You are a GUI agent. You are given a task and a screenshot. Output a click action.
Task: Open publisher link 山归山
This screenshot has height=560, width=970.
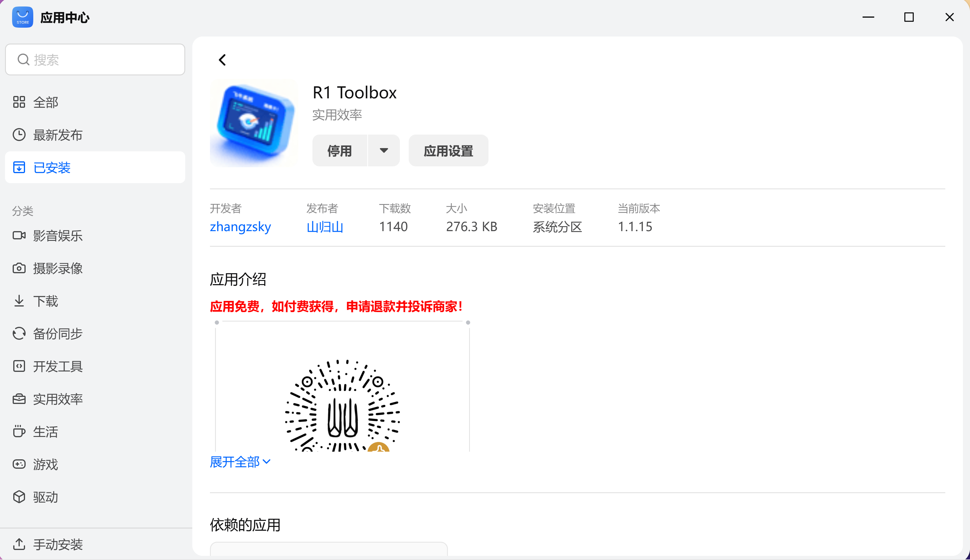[x=325, y=226]
